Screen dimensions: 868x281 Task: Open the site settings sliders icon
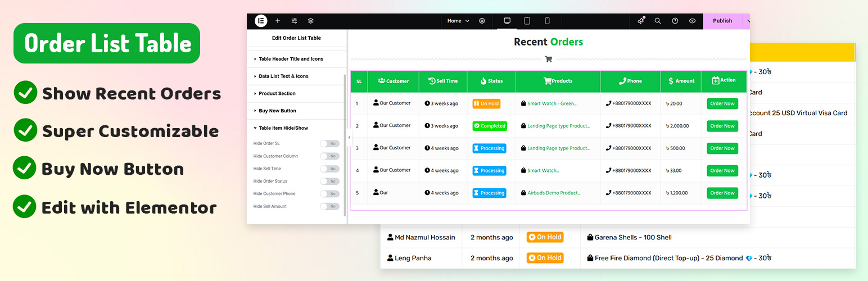[x=294, y=21]
